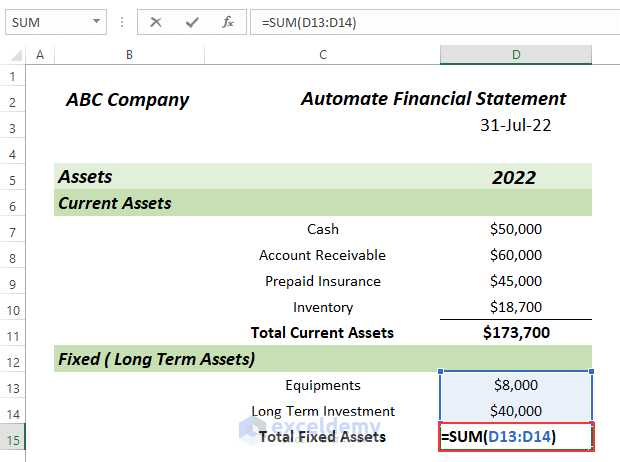This screenshot has height=462, width=620.
Task: Select column D header
Action: tap(516, 54)
